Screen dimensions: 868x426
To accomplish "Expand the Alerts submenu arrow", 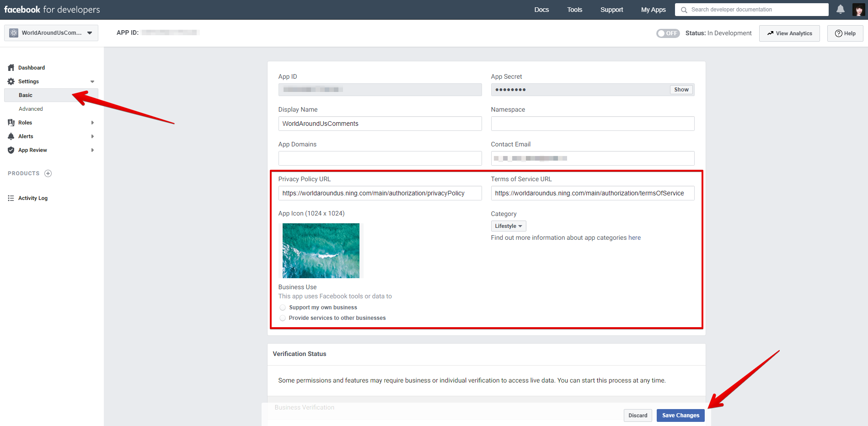I will click(x=92, y=136).
